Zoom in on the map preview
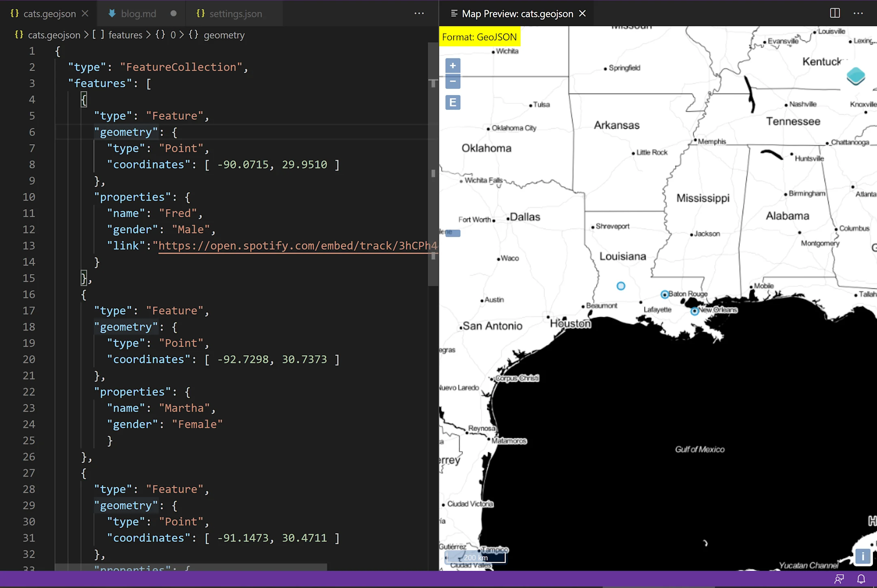Screen dimensions: 877x588 click(452, 65)
